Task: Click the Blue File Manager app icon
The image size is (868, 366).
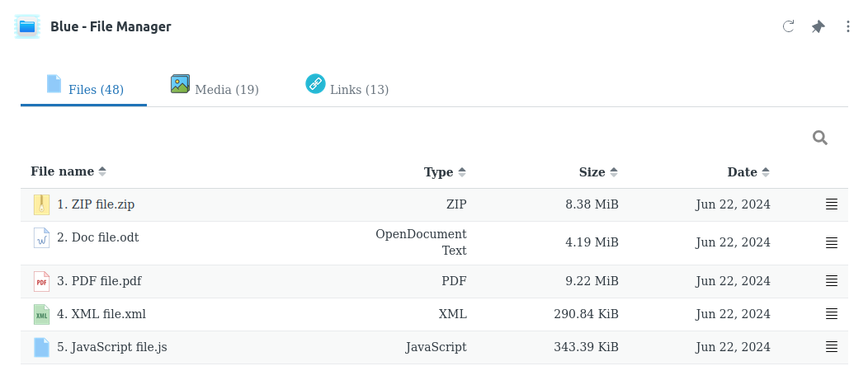Action: tap(27, 26)
